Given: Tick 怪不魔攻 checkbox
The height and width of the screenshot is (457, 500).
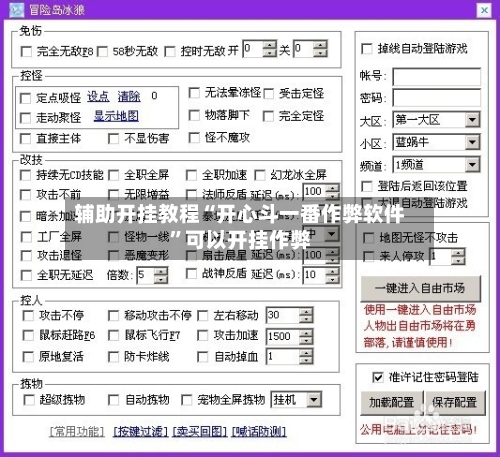Looking at the screenshot, I should [x=194, y=137].
